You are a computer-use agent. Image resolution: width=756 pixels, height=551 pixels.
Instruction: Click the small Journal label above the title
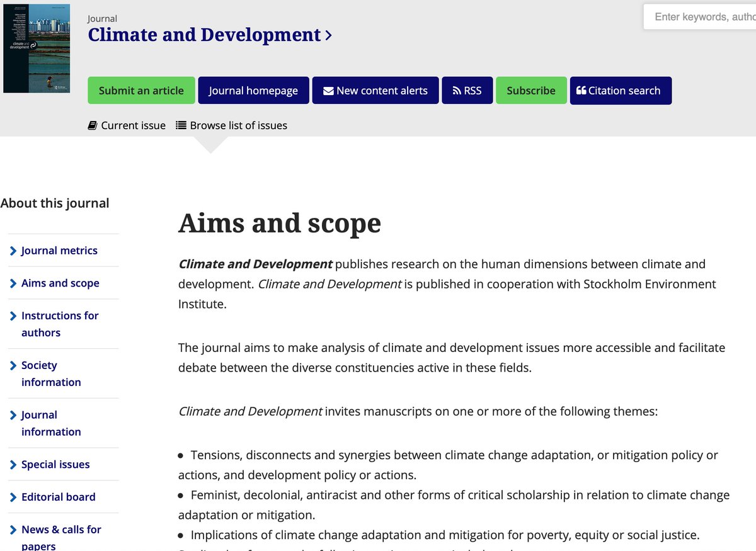[x=102, y=18]
